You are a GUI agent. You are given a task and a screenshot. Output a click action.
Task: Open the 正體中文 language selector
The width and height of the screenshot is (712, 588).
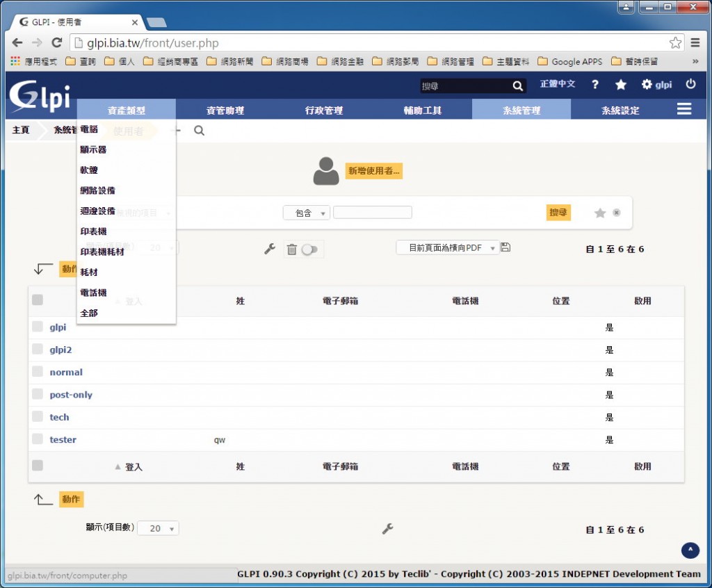click(x=558, y=84)
